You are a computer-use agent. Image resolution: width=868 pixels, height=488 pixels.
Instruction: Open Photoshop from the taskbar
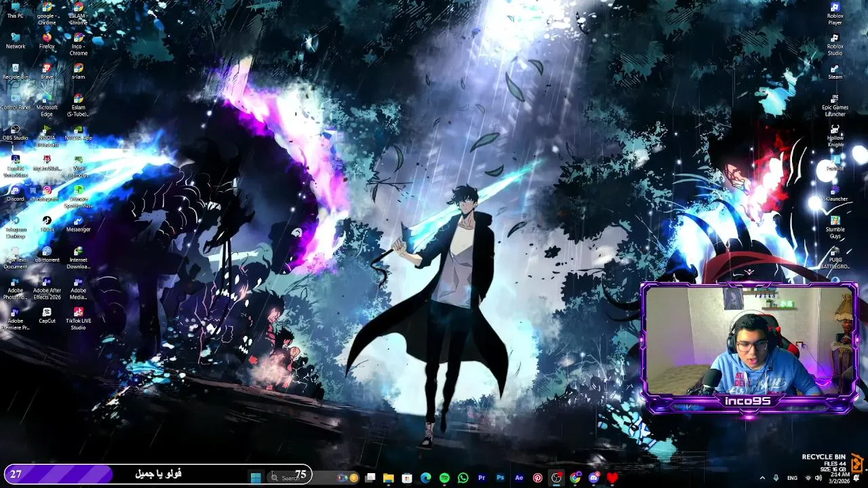(x=500, y=478)
